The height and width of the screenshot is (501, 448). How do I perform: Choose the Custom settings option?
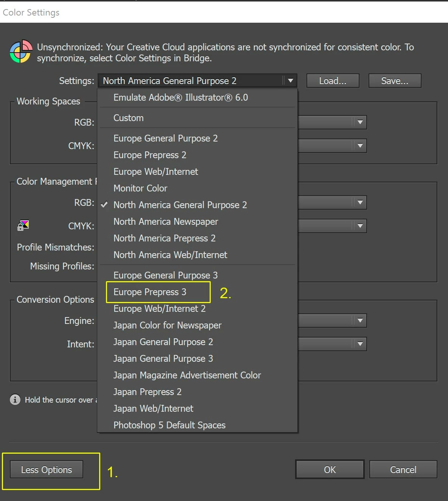(197, 118)
